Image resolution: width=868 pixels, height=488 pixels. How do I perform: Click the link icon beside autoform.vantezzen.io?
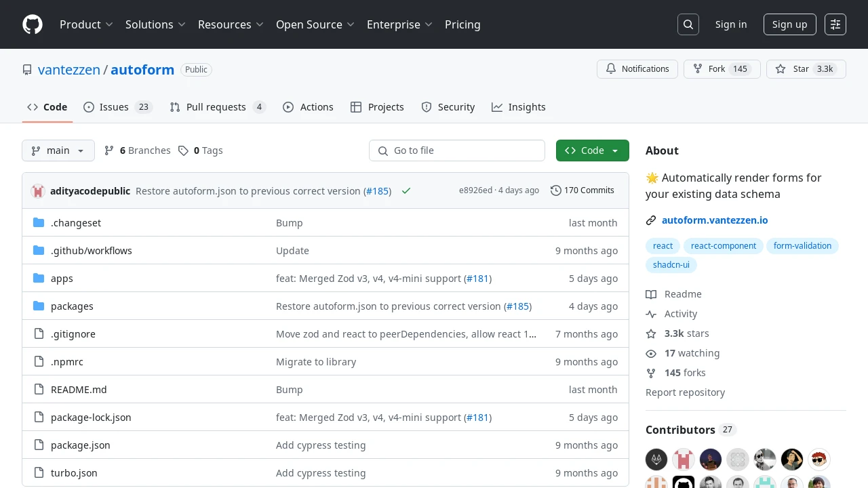point(651,220)
